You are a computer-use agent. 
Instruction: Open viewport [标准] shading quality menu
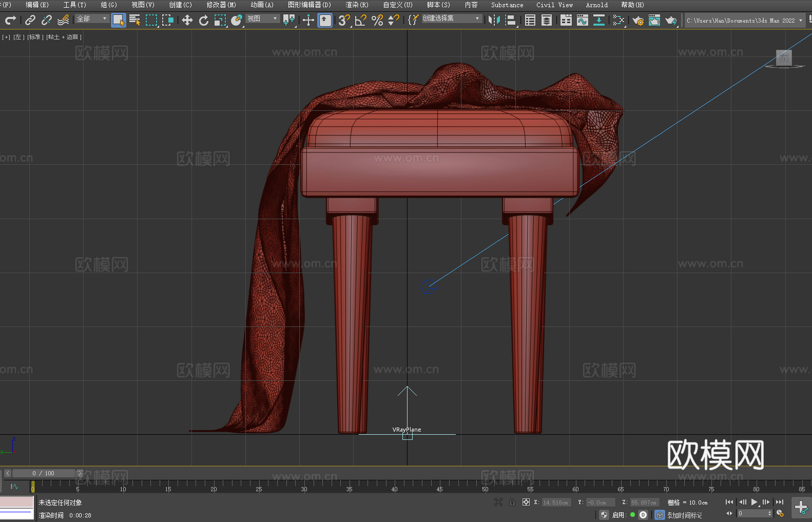point(35,37)
